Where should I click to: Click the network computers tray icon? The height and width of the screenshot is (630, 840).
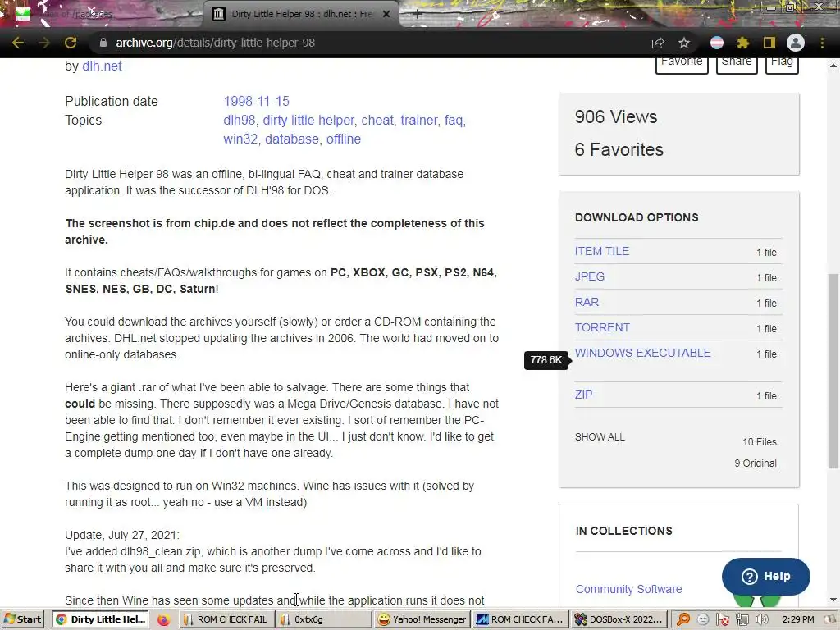pyautogui.click(x=742, y=620)
